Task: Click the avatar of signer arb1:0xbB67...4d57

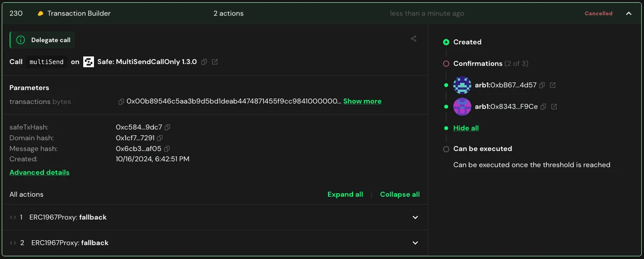Action: (462, 85)
